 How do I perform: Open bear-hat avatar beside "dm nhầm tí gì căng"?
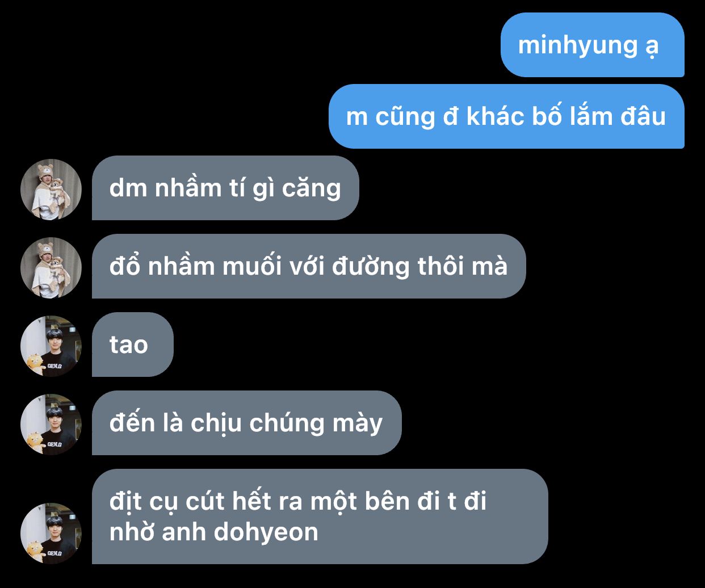[x=51, y=189]
